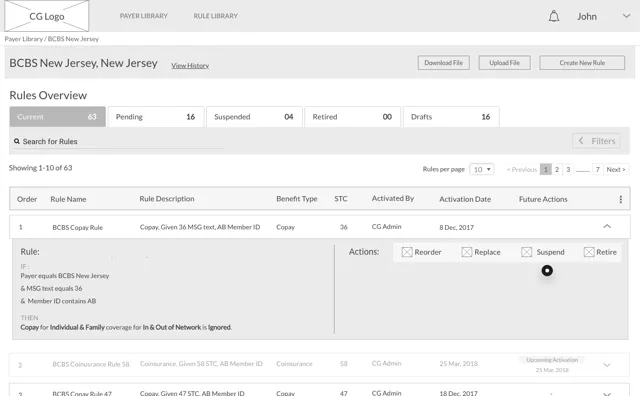Screen dimensions: 640x396
Task: Go to page 2 of rules
Action: pyautogui.click(x=557, y=169)
